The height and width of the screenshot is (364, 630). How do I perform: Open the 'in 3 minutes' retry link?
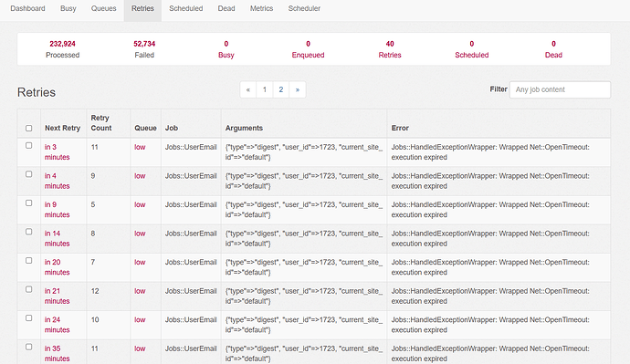pyautogui.click(x=57, y=152)
